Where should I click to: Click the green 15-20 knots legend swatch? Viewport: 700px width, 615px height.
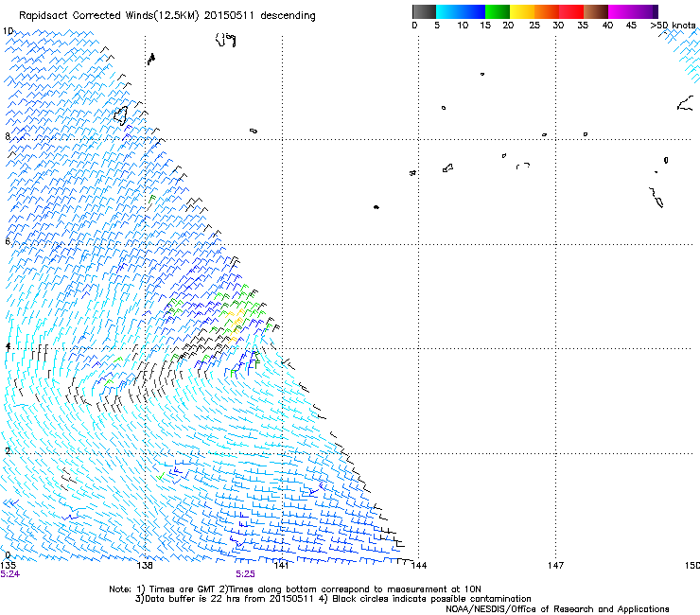pyautogui.click(x=498, y=11)
